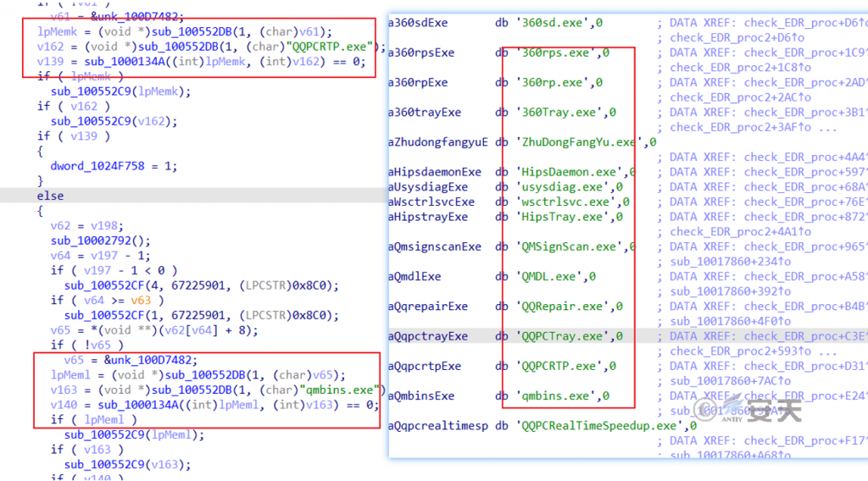The image size is (868, 481).
Task: Select the 'v65 = *(void **)(v62[v64] + 8);' line
Action: coord(154,330)
